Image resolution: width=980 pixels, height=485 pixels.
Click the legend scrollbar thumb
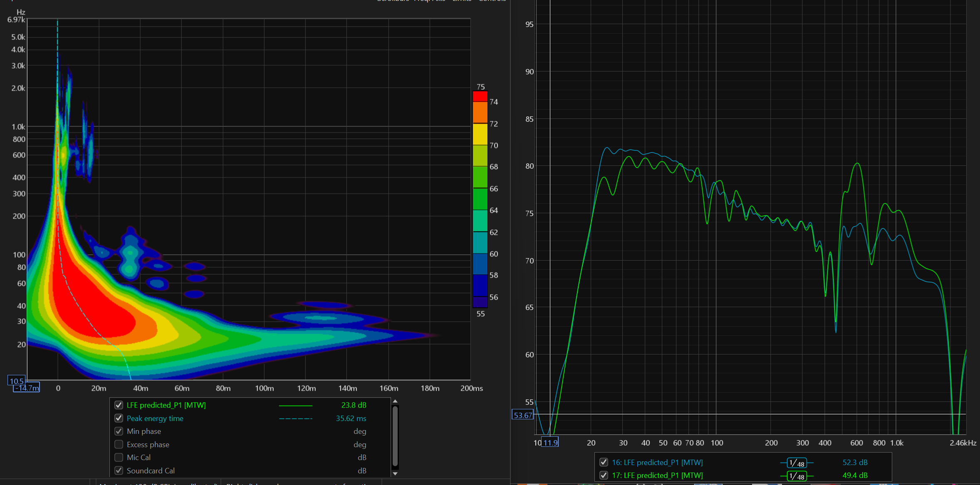(x=395, y=436)
